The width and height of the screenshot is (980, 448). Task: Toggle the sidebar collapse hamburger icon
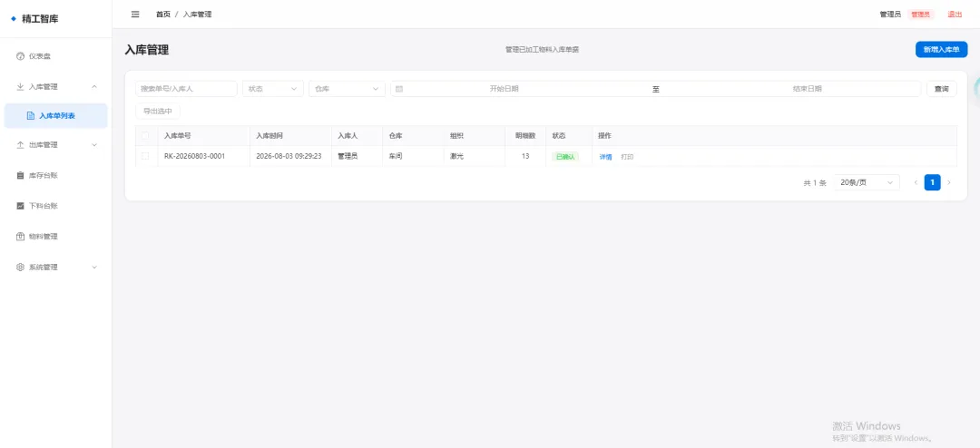(x=135, y=15)
